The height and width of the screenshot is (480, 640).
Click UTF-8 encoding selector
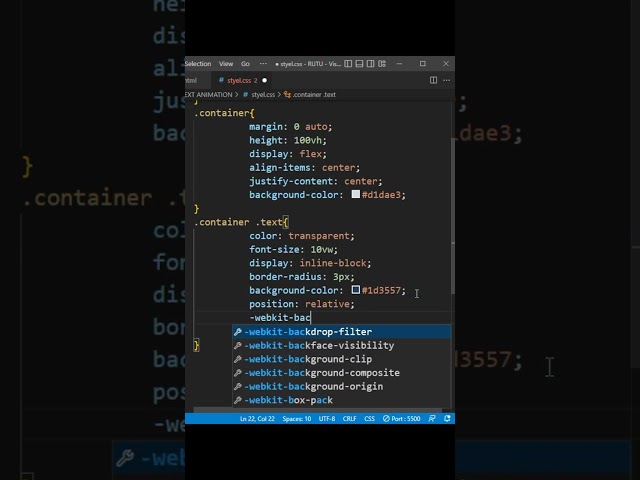click(327, 418)
